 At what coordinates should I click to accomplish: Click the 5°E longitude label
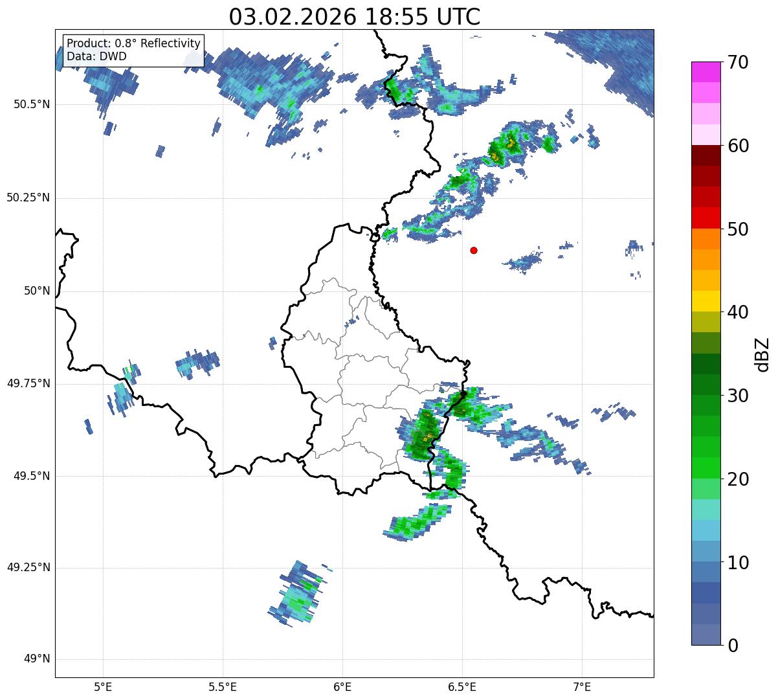103,686
